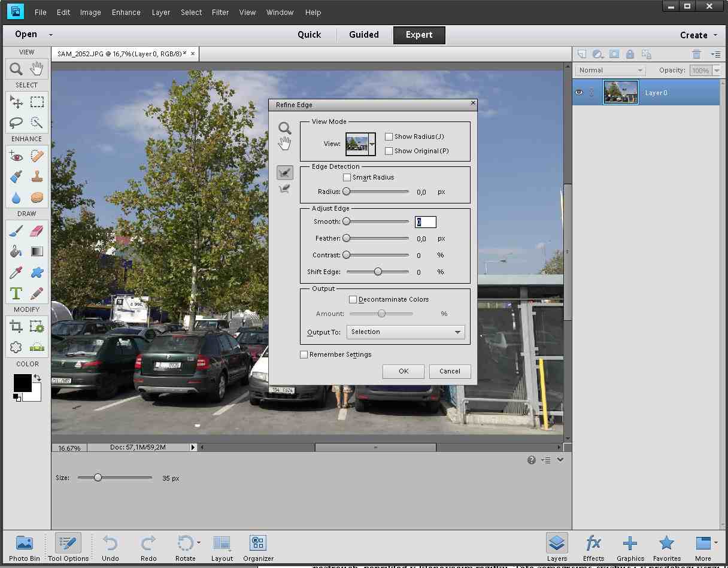Click the Shift Edge slider handle
Viewport: 728px width, 568px height.
pos(378,272)
